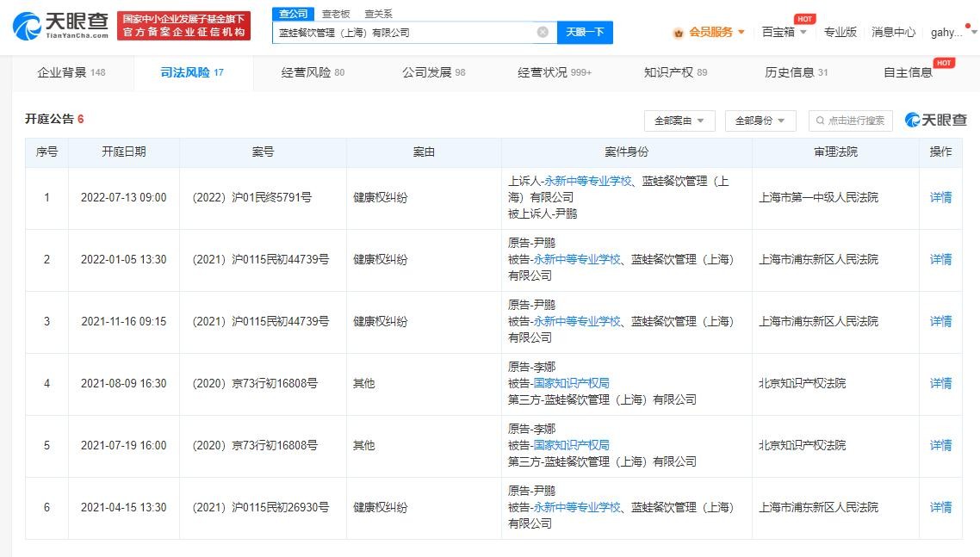The height and width of the screenshot is (557, 980).
Task: Switch to the 企业背景 tab
Action: [71, 72]
